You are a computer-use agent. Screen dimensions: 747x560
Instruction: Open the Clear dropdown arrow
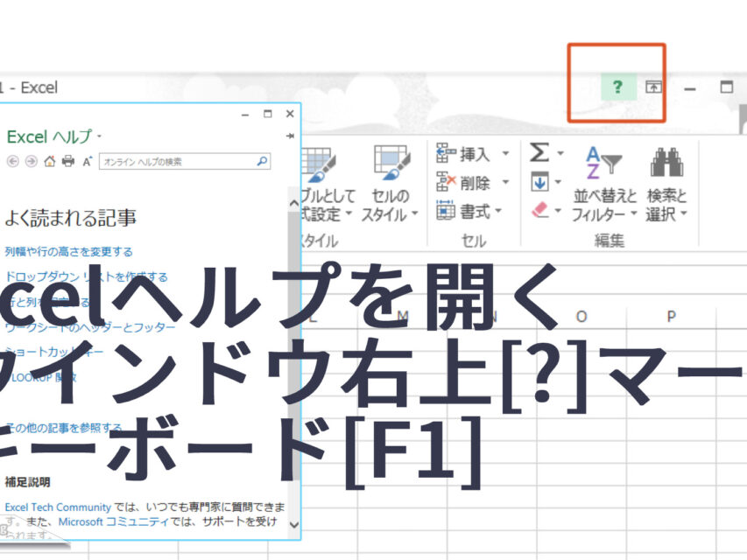click(557, 211)
